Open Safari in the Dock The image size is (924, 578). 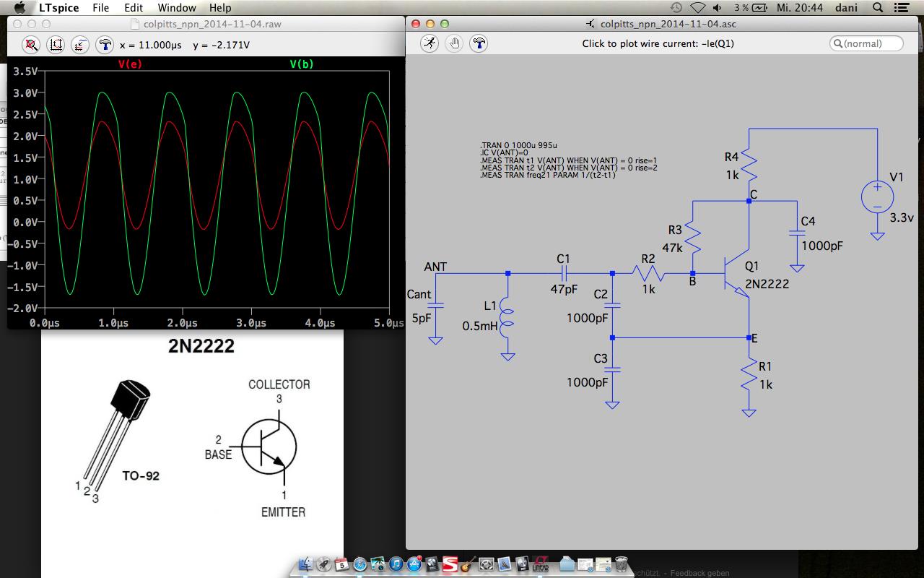click(x=359, y=564)
